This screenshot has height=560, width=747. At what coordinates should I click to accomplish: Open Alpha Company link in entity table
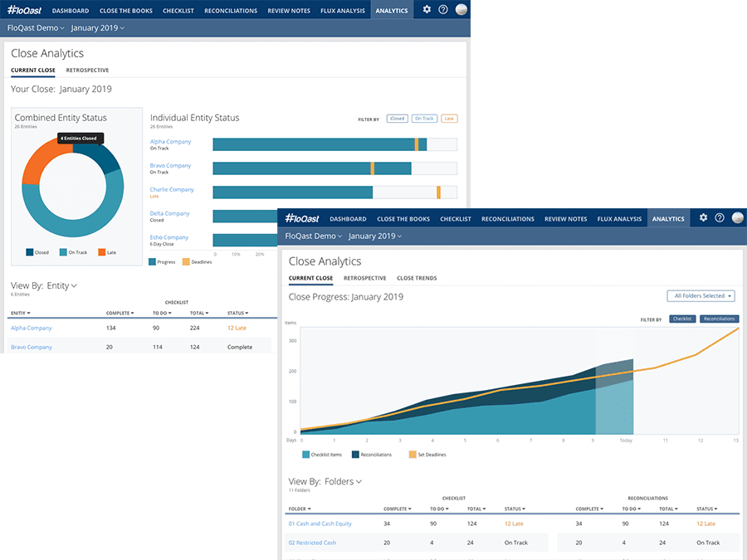point(32,328)
